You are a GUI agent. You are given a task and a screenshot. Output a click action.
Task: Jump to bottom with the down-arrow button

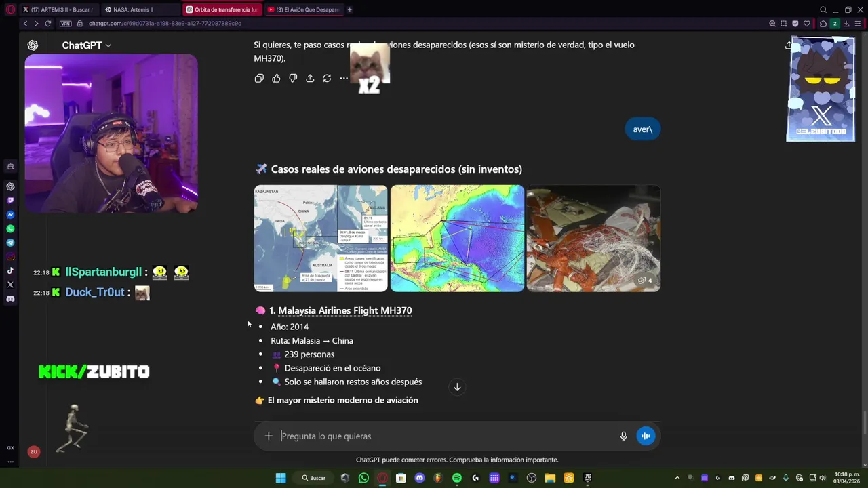coord(457,387)
